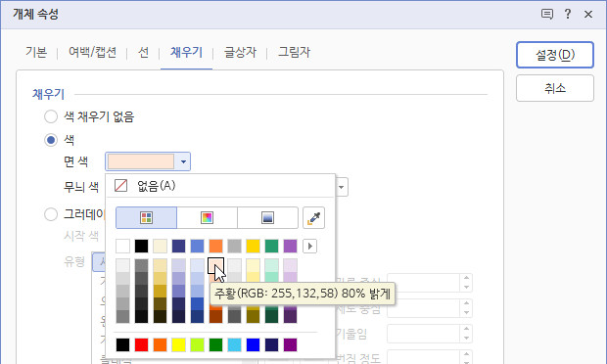The width and height of the screenshot is (607, 364).
Task: Select the 색 fill radio button
Action: tap(51, 140)
